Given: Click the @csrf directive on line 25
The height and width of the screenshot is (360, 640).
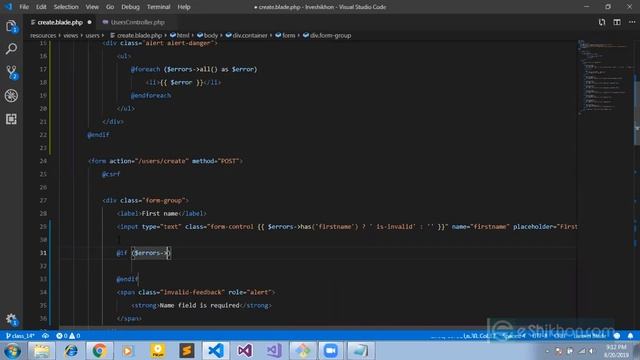Looking at the screenshot, I should pos(111,174).
